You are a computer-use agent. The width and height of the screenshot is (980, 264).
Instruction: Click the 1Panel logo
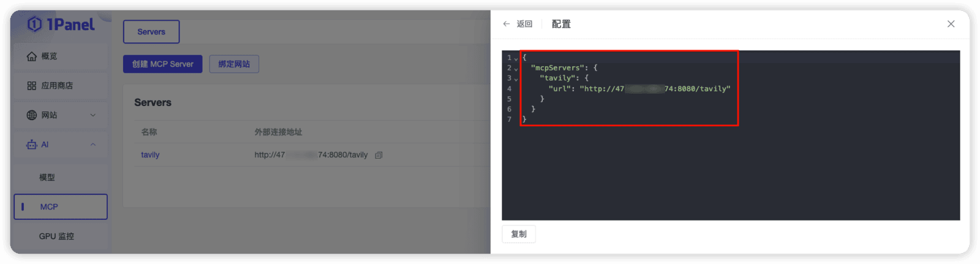[61, 25]
